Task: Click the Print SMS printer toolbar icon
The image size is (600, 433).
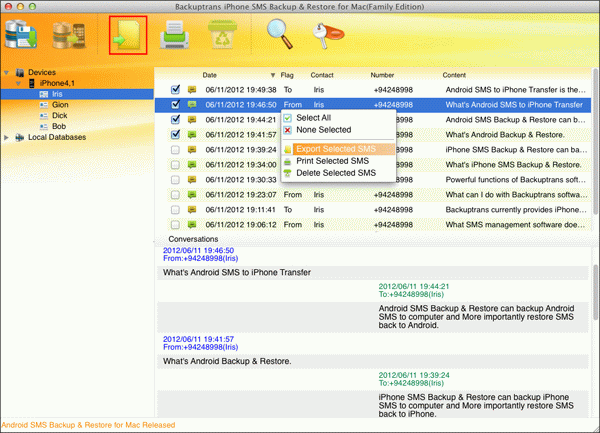Action: click(x=174, y=35)
